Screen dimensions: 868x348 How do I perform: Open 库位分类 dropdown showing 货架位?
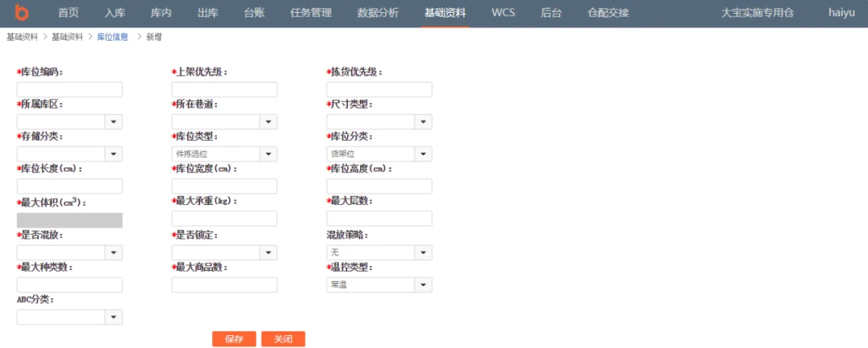tap(379, 154)
